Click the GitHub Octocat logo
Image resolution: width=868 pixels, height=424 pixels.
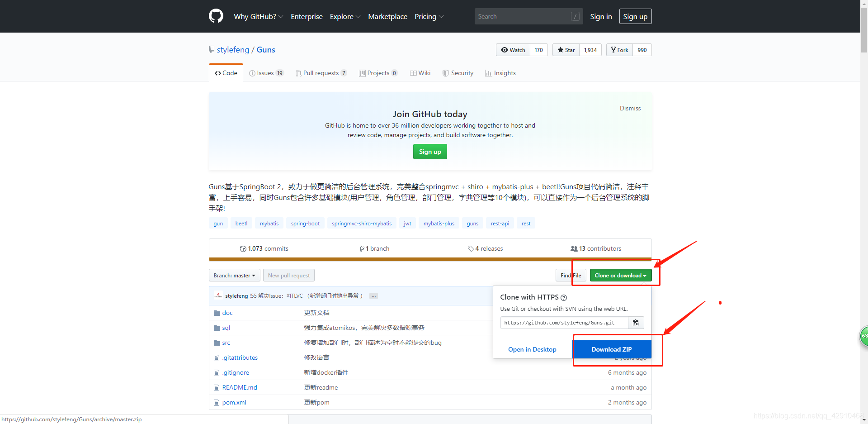(216, 16)
